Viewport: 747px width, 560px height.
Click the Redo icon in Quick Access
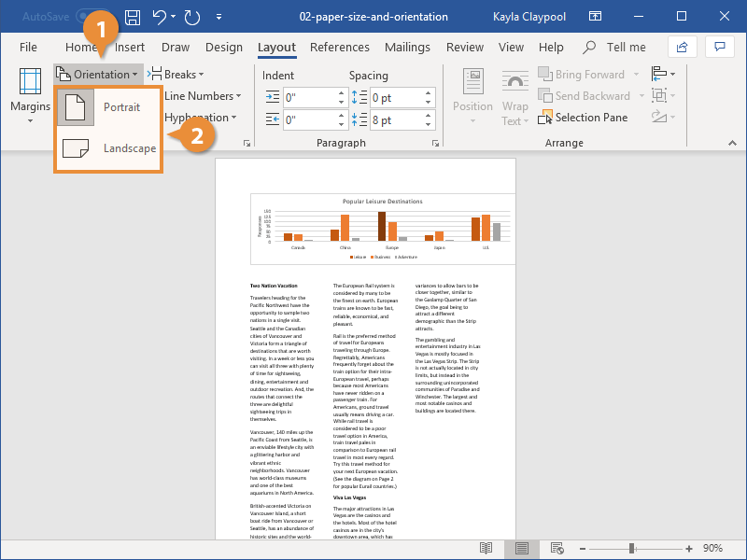[x=192, y=17]
